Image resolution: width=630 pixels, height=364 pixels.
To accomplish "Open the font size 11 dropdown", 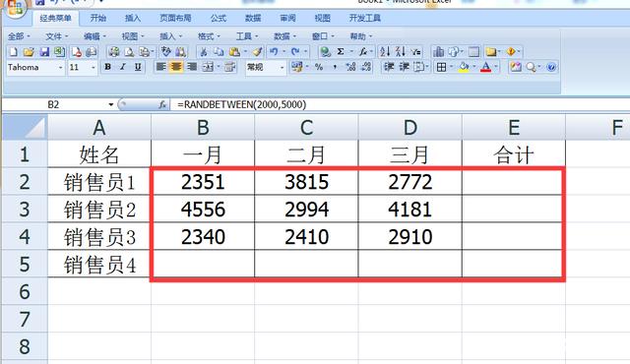I will click(93, 68).
